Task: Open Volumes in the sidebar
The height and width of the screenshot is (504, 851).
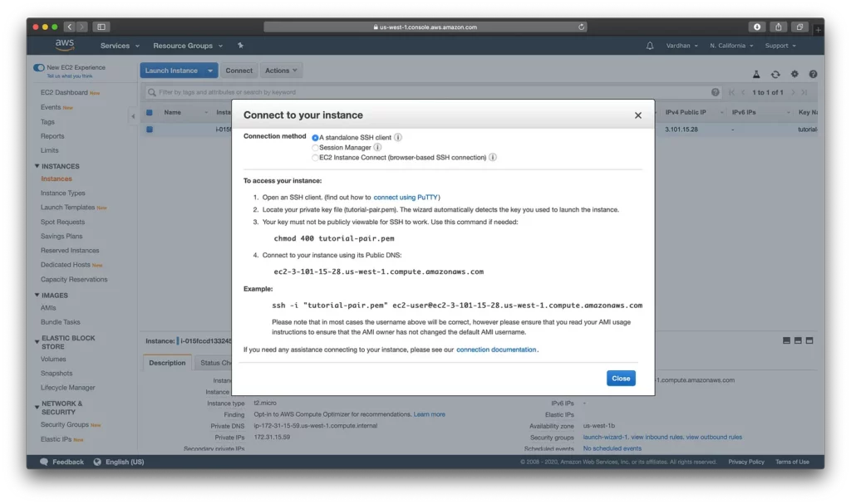Action: pyautogui.click(x=53, y=360)
